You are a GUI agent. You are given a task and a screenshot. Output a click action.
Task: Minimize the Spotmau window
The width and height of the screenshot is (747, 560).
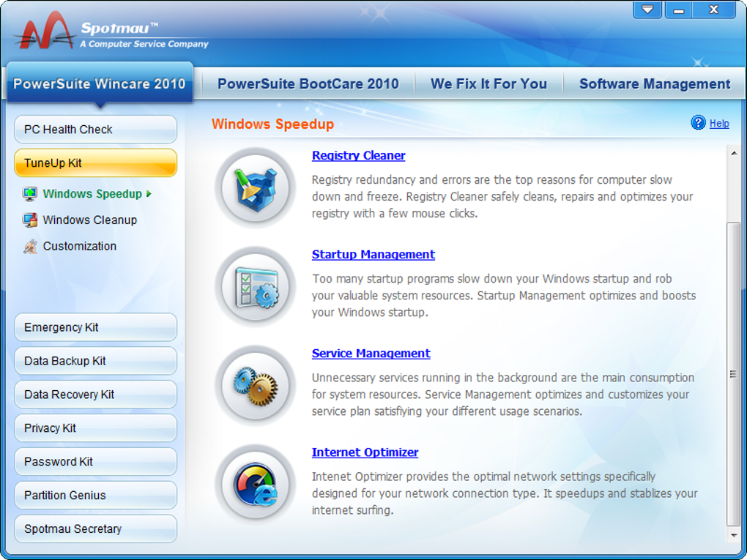point(678,10)
